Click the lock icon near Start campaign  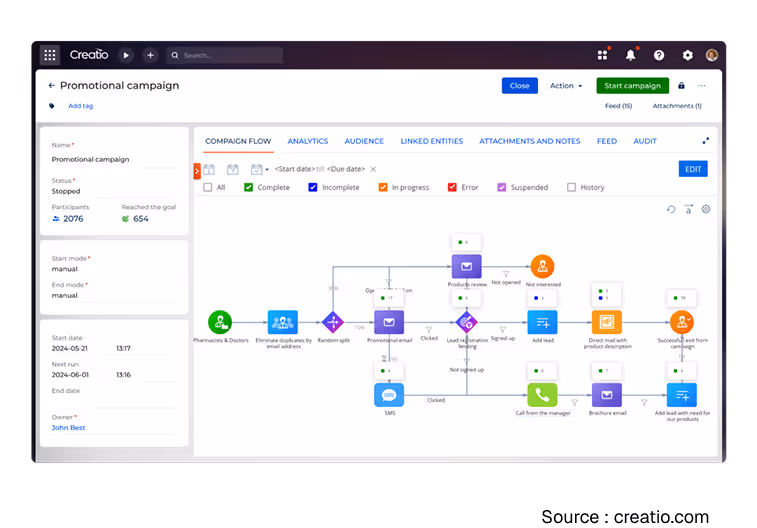coord(681,85)
